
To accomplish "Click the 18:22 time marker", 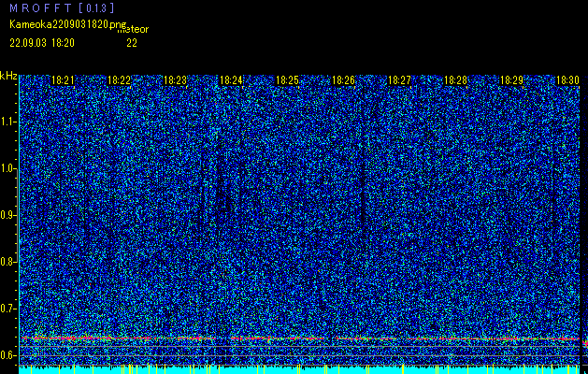I will tap(119, 80).
